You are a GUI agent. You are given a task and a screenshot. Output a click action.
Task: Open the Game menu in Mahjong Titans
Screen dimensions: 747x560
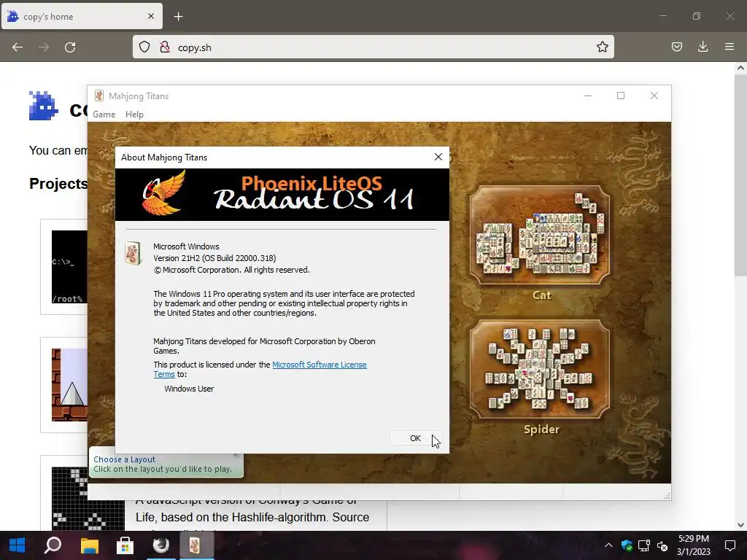click(x=104, y=114)
